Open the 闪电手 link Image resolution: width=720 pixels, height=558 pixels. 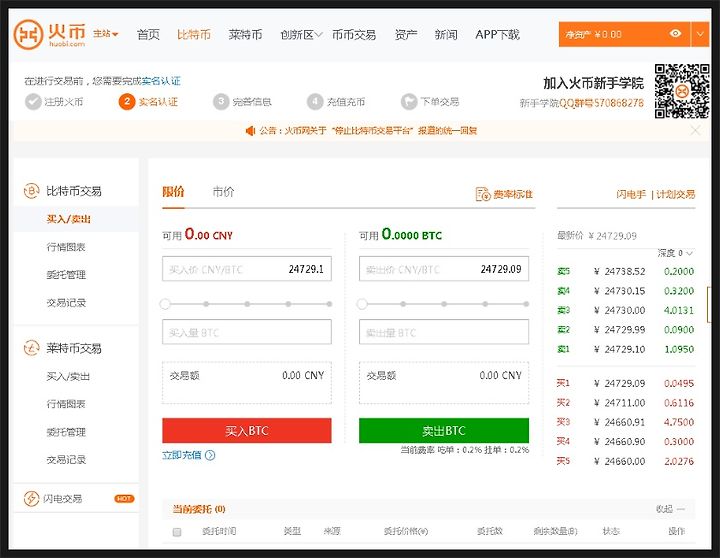click(631, 194)
